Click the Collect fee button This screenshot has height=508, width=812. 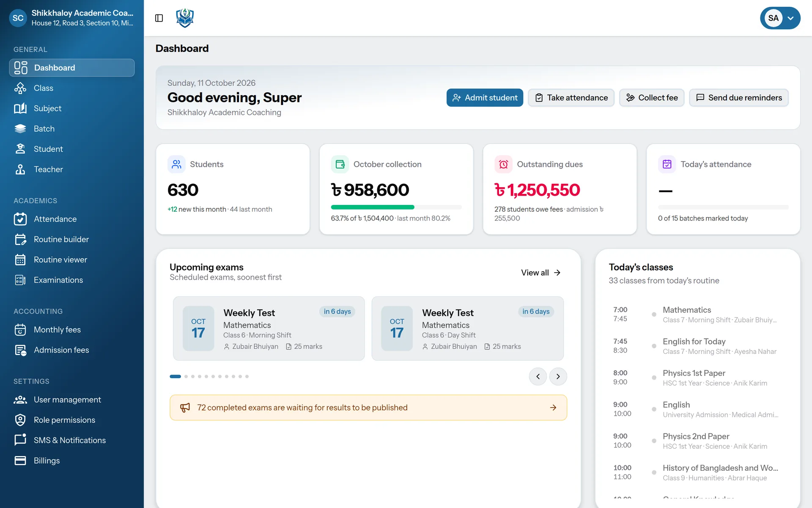[652, 98]
